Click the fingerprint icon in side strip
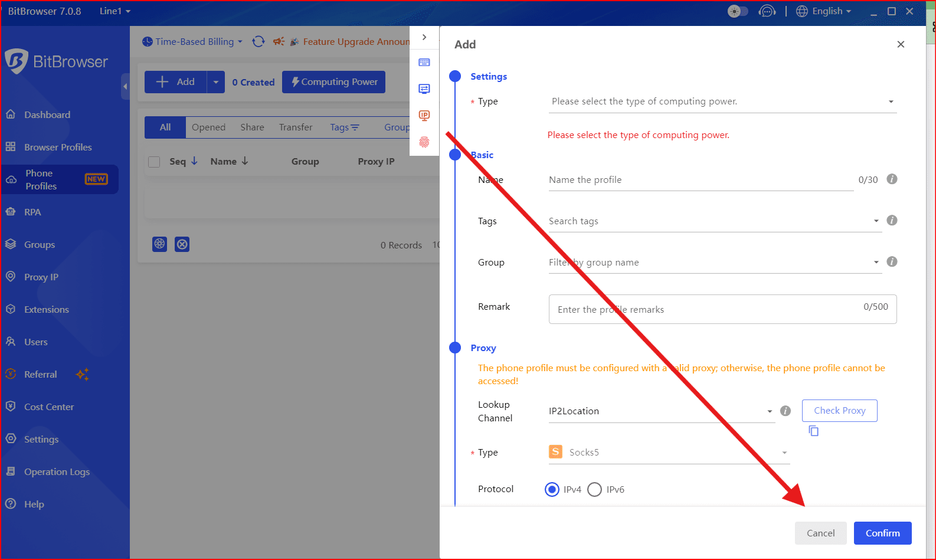This screenshot has height=560, width=936. click(x=424, y=142)
